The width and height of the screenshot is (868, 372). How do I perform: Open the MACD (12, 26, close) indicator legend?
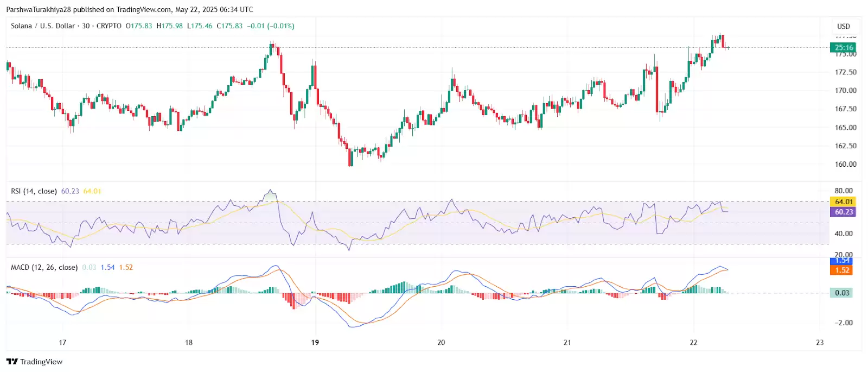pos(44,267)
